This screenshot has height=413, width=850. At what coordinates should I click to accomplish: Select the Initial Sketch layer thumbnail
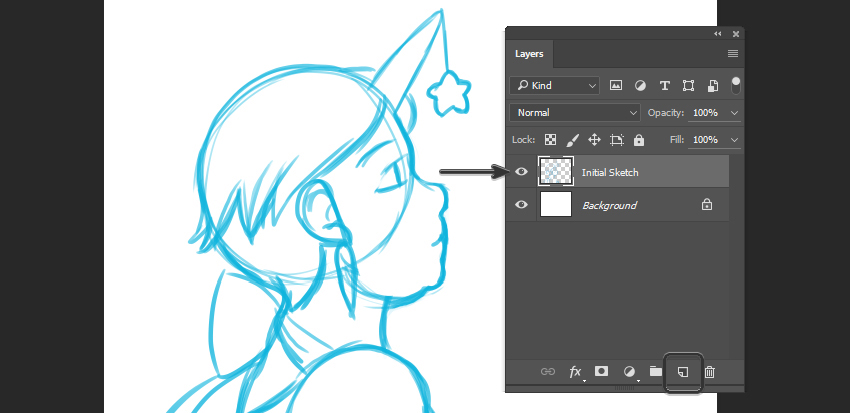[556, 172]
